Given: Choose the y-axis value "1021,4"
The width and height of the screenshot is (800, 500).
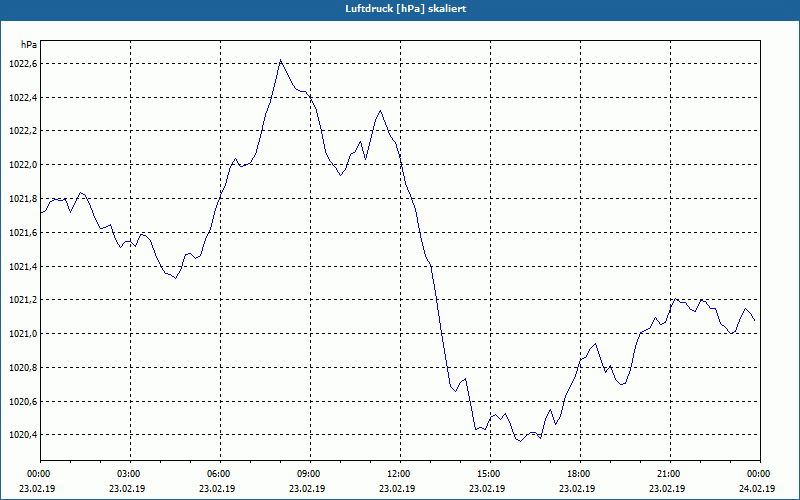Looking at the screenshot, I should coord(23,266).
